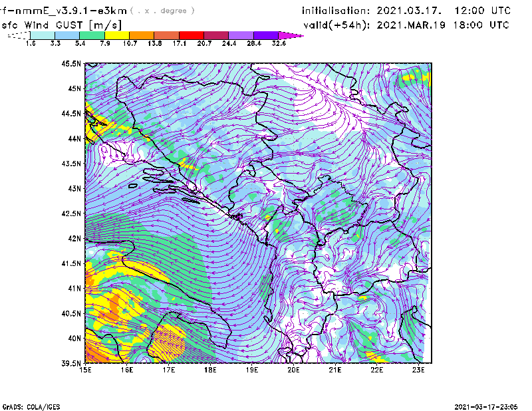Click the longitude label "17E"
532x411 pixels.
[x=169, y=370]
